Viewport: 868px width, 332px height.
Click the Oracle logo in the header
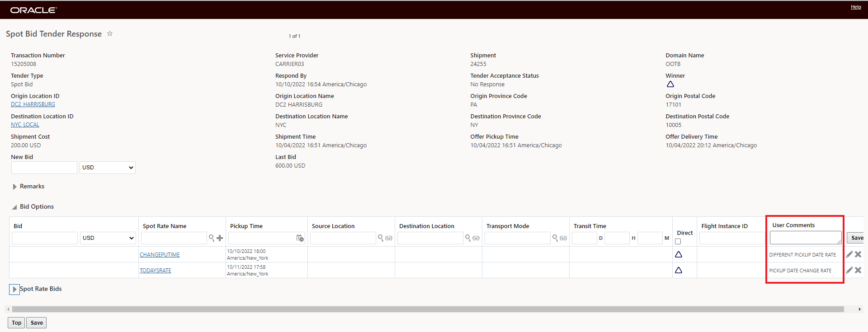[33, 10]
